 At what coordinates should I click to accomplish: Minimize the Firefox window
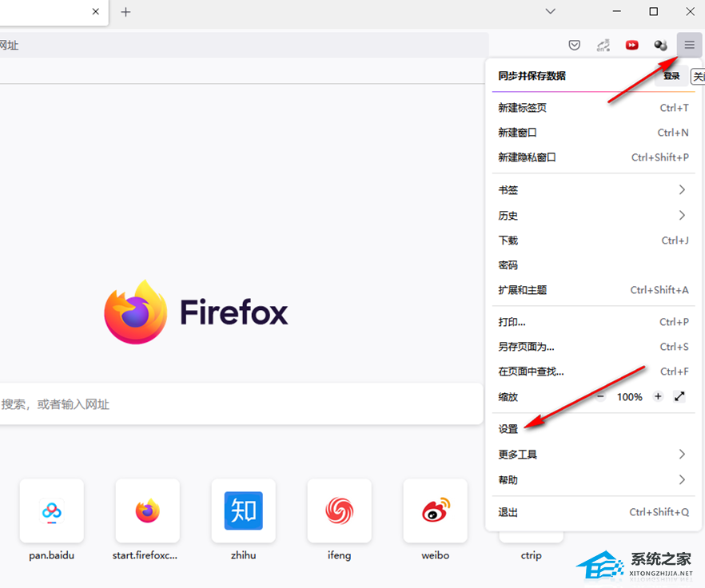(x=617, y=12)
